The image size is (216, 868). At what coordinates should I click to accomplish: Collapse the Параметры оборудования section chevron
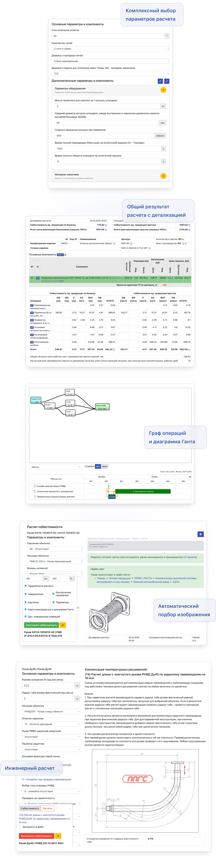tap(163, 90)
